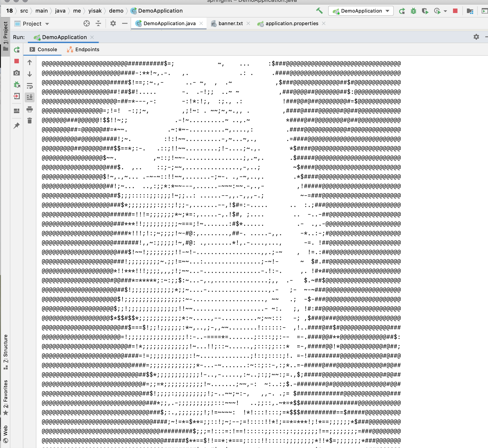Click the camera Dump Threads icon

[x=16, y=73]
